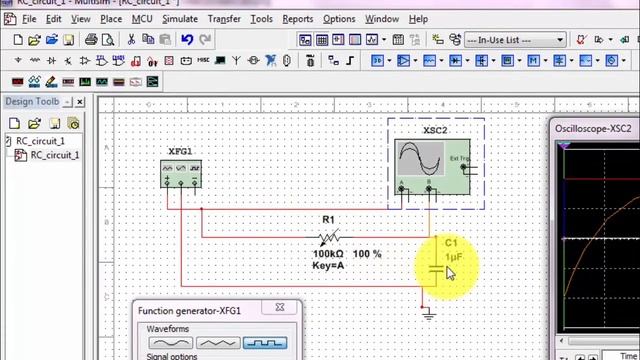
Task: Create new item in Design Toolbox panel
Action: [x=15, y=123]
